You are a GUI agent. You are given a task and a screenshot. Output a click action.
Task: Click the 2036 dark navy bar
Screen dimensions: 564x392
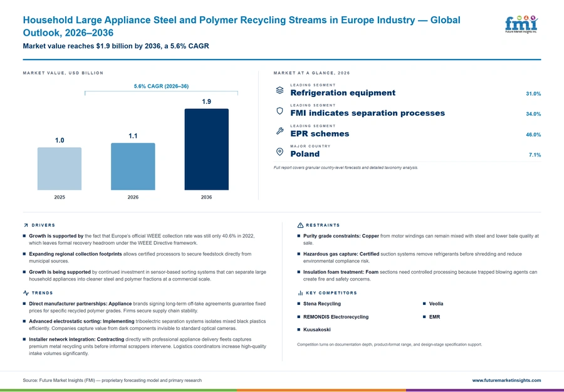coord(206,149)
